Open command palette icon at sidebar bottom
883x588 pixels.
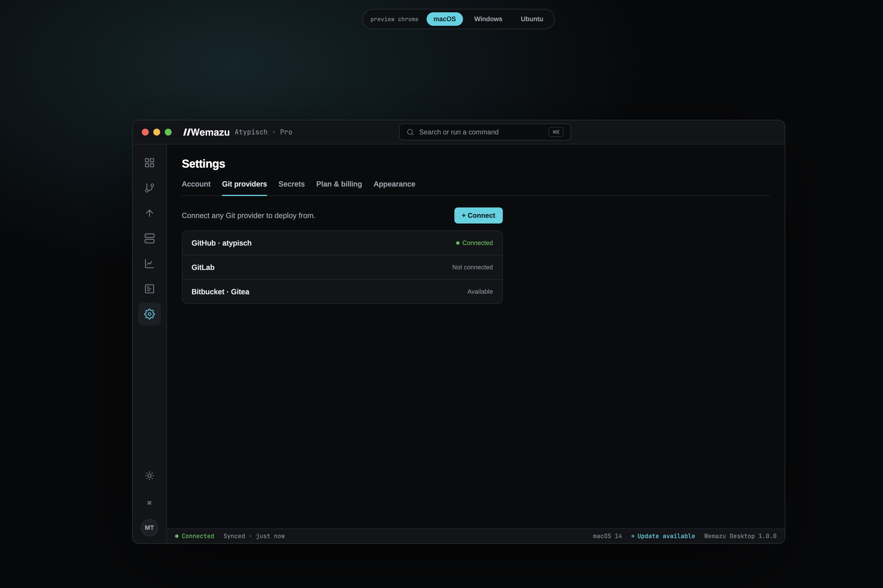point(149,503)
